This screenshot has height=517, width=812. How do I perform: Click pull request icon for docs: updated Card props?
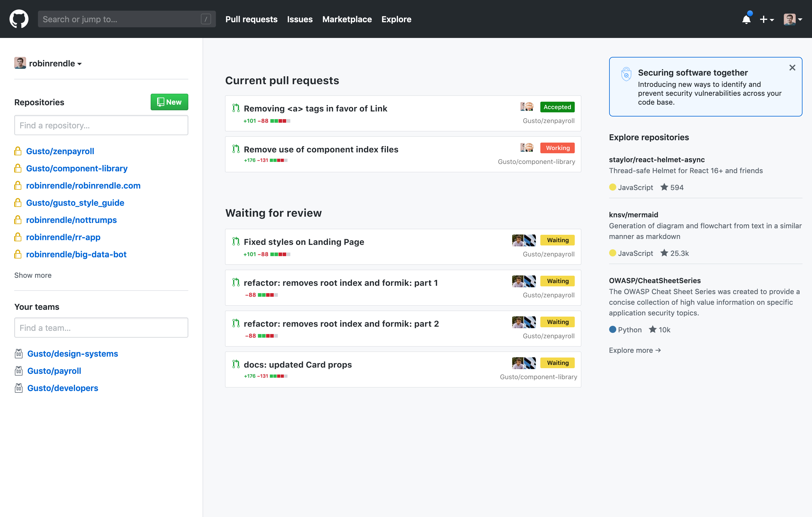(x=236, y=364)
